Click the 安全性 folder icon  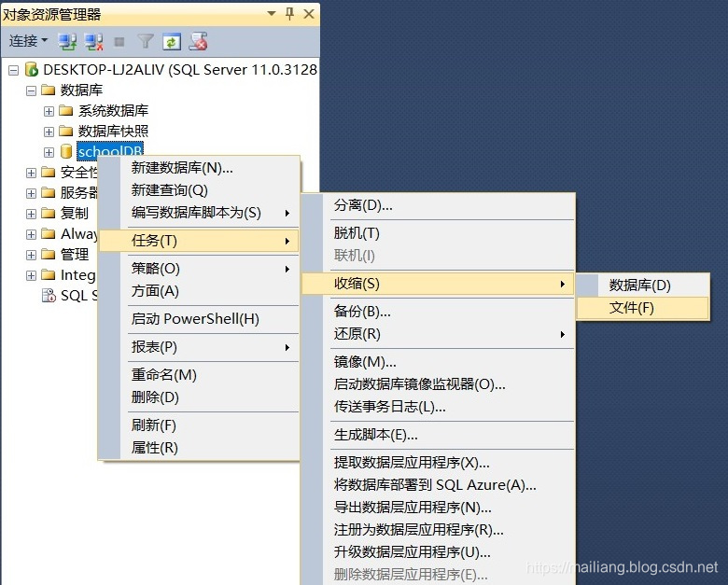(49, 173)
